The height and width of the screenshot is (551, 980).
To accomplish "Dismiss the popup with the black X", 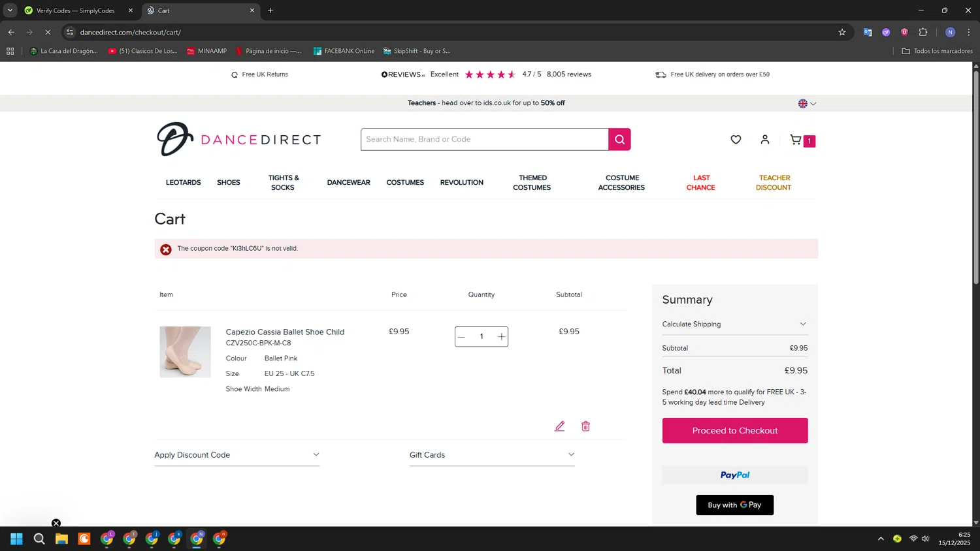I will tap(56, 523).
